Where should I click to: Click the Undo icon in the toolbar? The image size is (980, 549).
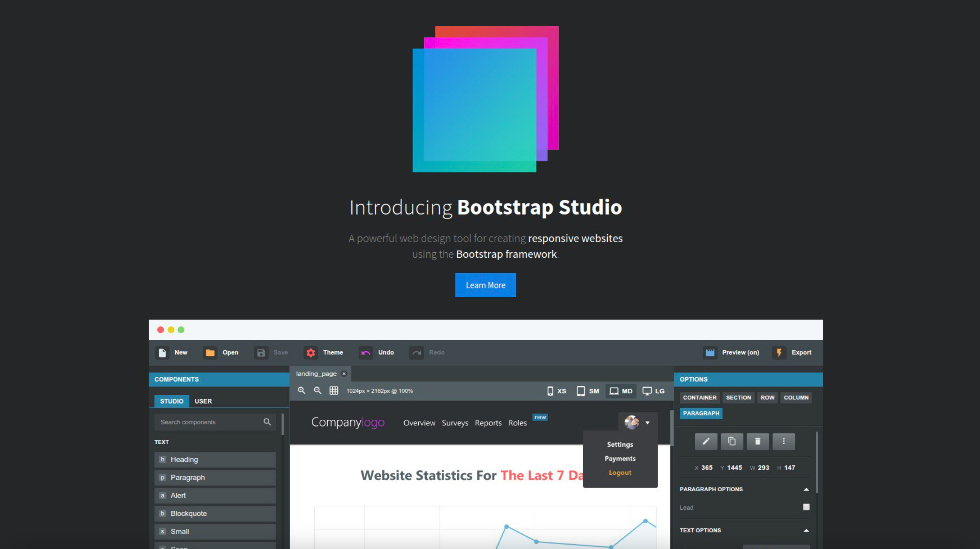coord(365,352)
